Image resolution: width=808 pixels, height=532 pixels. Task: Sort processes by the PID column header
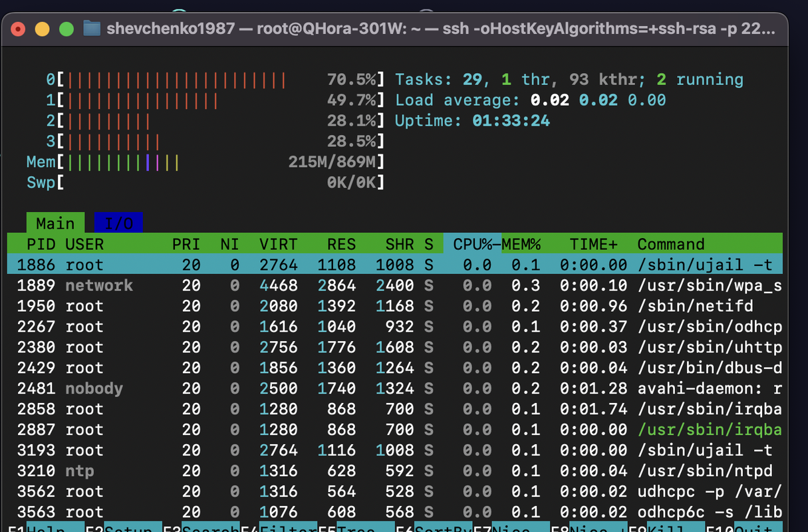pos(41,244)
